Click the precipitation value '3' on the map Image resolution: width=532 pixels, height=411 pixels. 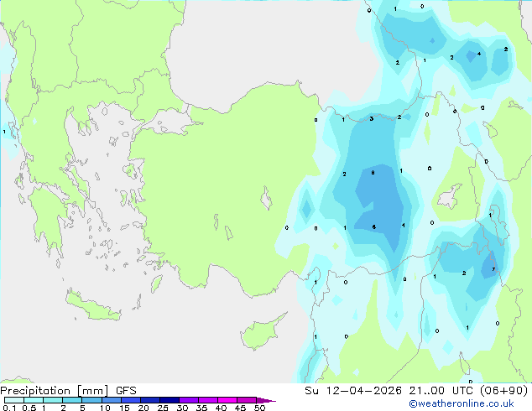tap(372, 119)
